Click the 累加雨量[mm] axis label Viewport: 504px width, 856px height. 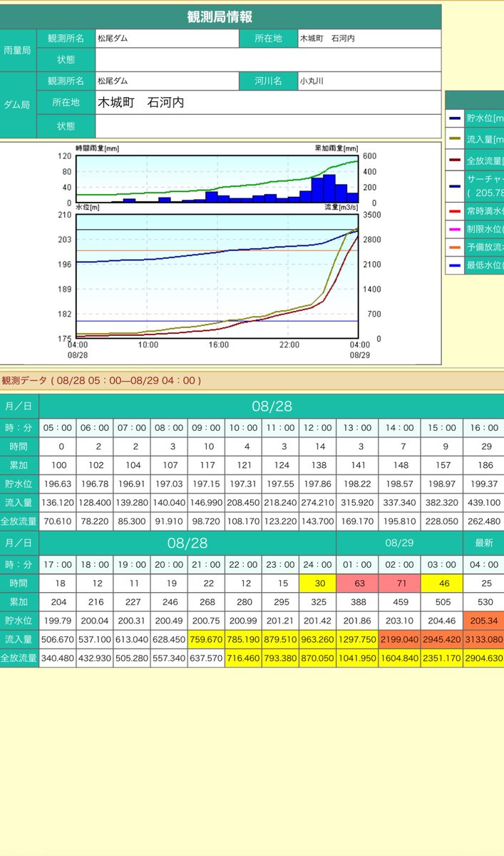click(336, 148)
